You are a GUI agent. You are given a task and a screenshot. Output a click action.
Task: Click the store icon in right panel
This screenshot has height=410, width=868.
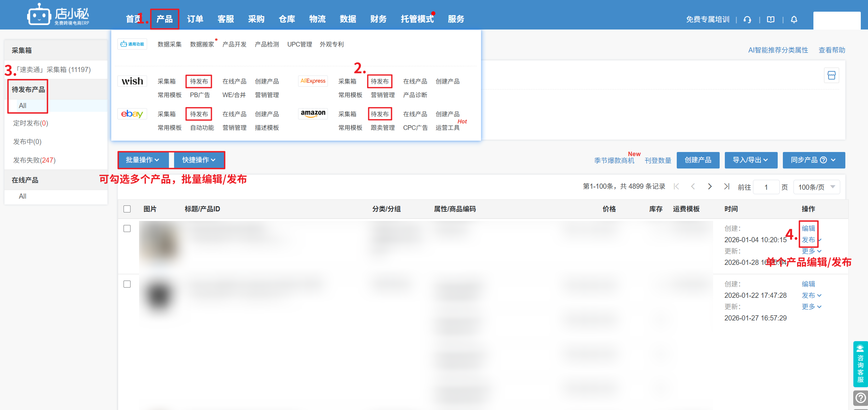(831, 75)
